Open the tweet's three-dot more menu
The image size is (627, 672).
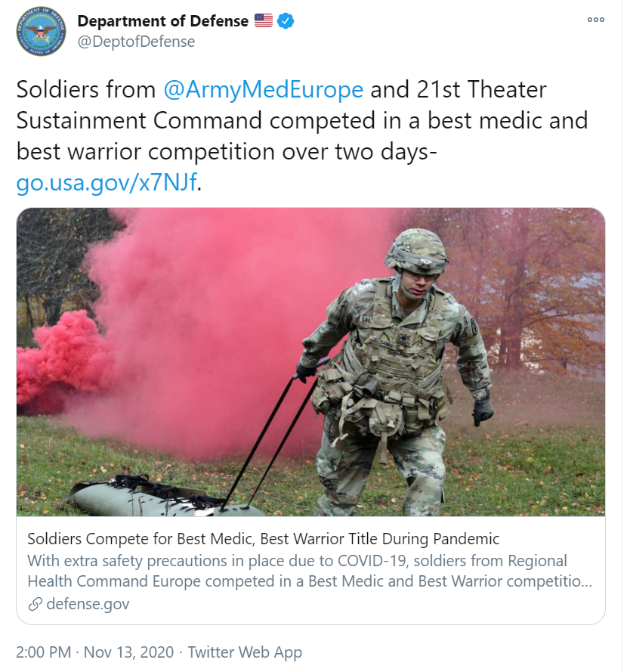pos(596,20)
